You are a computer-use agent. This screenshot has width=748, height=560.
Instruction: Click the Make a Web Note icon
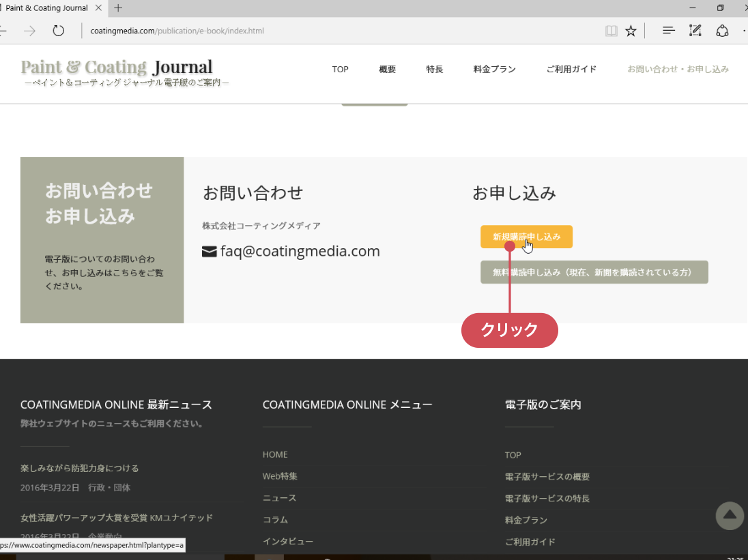695,31
